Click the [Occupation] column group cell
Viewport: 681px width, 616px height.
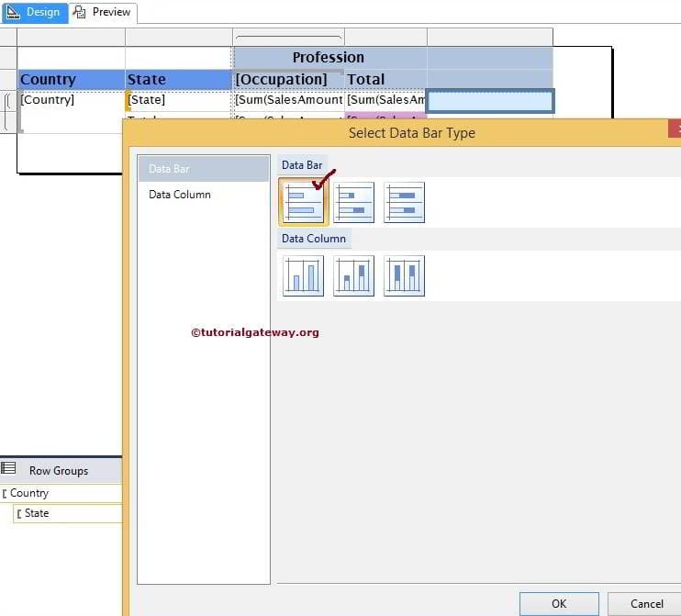click(289, 80)
